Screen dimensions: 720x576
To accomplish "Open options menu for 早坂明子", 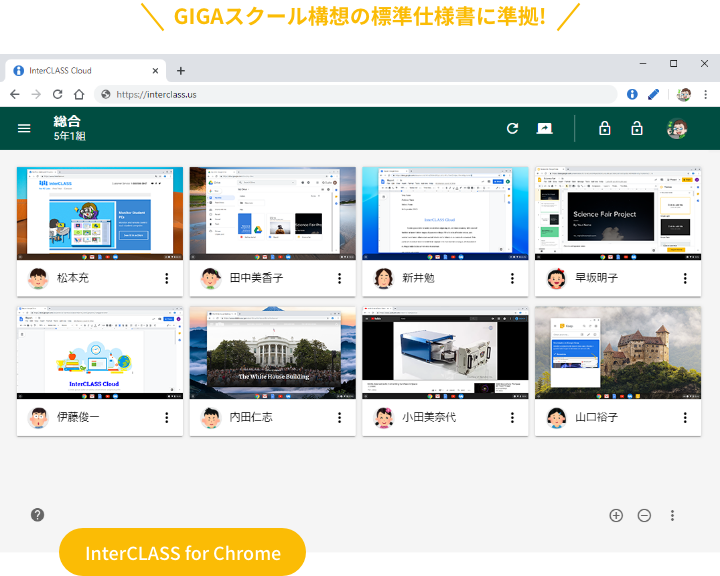I will point(685,278).
